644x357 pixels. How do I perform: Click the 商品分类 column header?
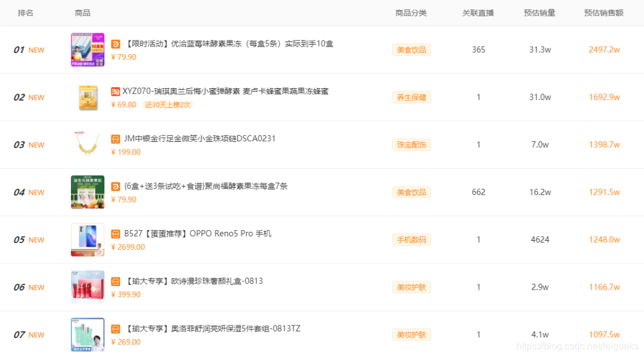411,13
